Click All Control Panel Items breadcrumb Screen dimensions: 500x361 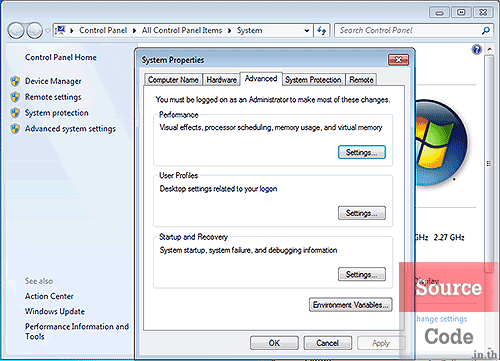[182, 30]
